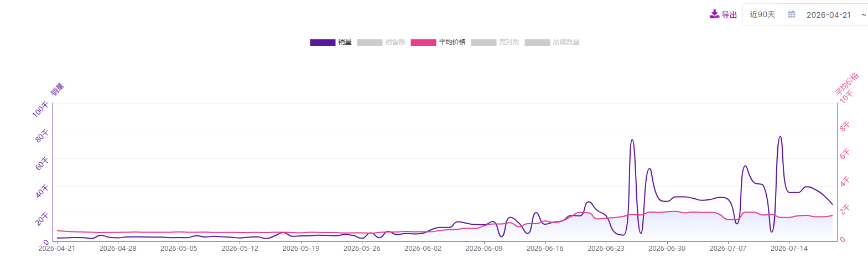Click the 2026-05-12 x-axis date label
Viewport: 868px width, 263px height.
240,249
